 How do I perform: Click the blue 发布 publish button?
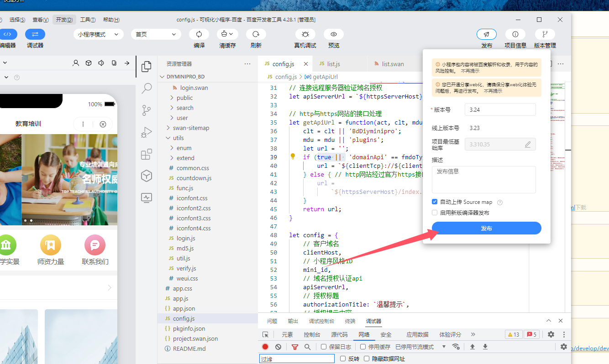pyautogui.click(x=487, y=228)
